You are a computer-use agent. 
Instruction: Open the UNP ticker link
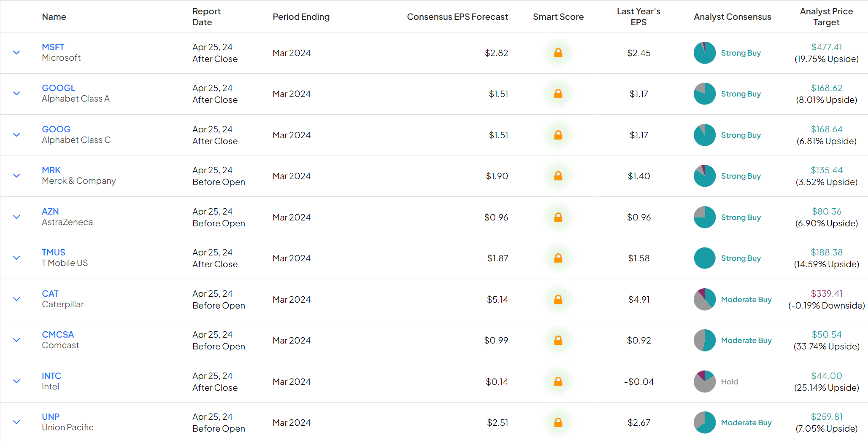[x=51, y=417]
